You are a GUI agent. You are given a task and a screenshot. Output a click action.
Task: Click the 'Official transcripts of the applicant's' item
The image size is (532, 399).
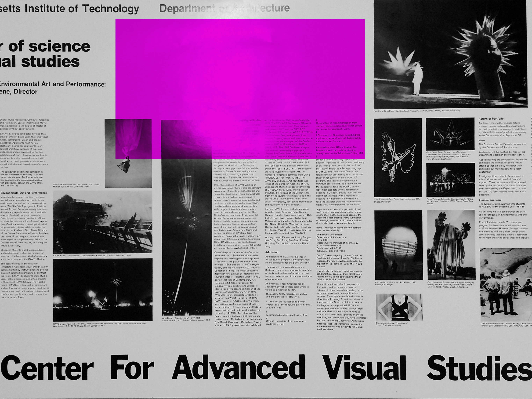285,321
